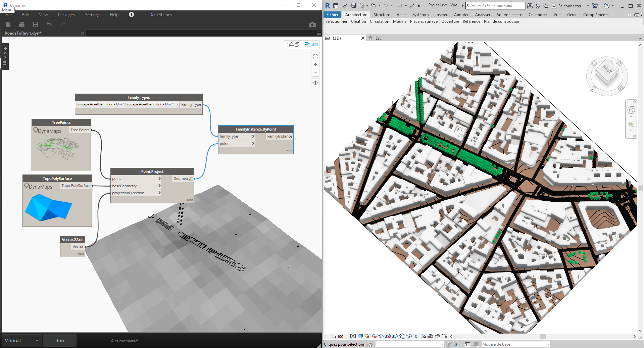Screen dimensions: 644x348
Task: Open the Family Types selection dropdown
Action: pyautogui.click(x=177, y=104)
